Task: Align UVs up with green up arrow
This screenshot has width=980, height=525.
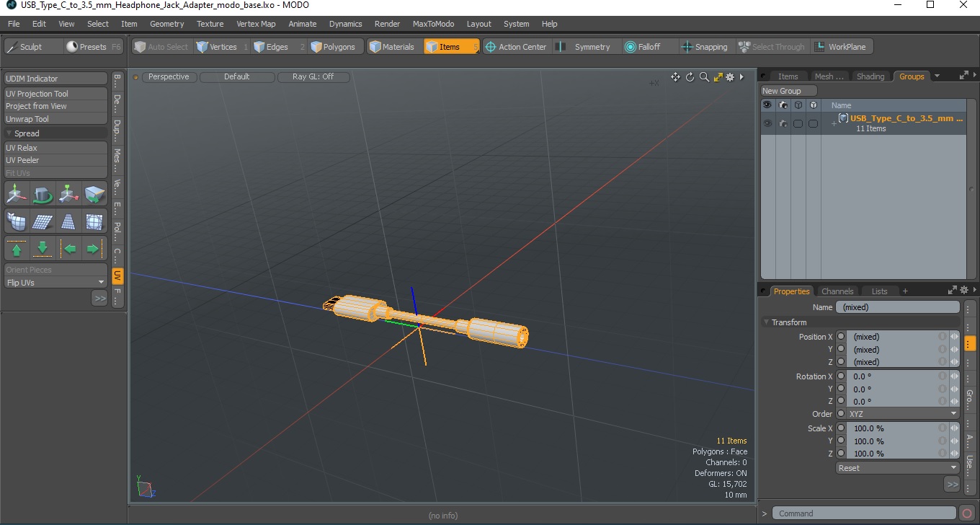Action: click(x=17, y=249)
